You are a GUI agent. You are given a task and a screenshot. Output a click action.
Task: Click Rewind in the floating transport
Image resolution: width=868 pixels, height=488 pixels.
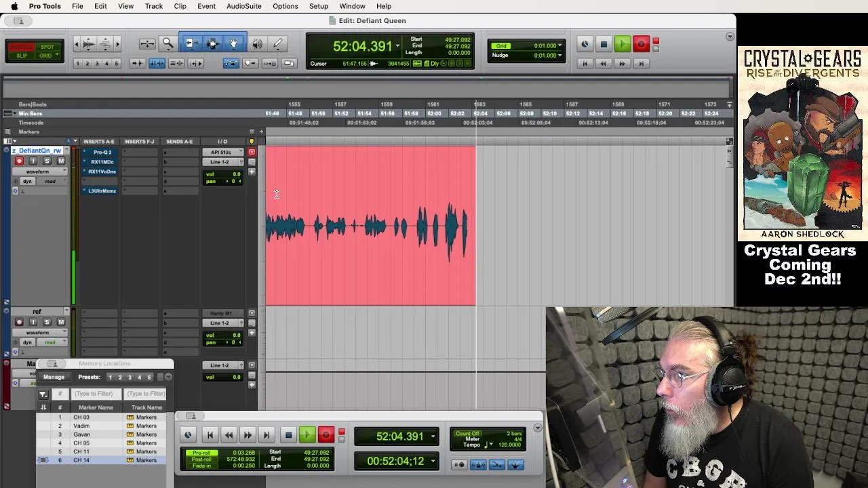pyautogui.click(x=229, y=435)
